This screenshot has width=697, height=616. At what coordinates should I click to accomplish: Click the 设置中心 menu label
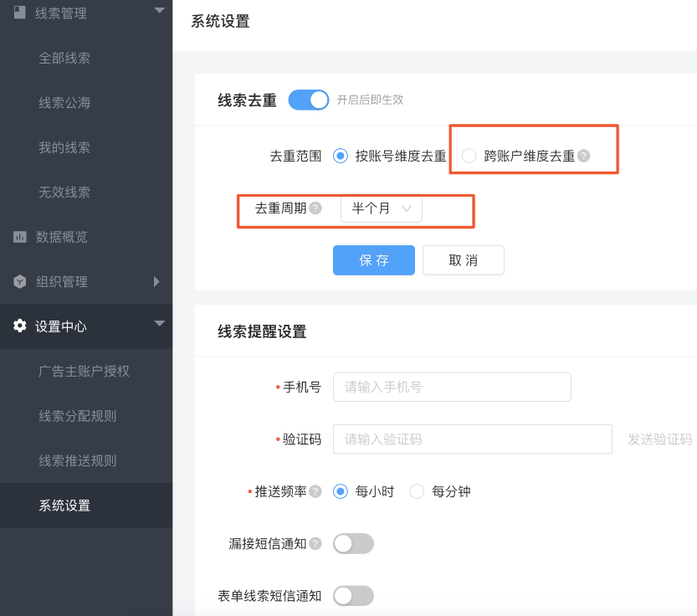coord(61,326)
